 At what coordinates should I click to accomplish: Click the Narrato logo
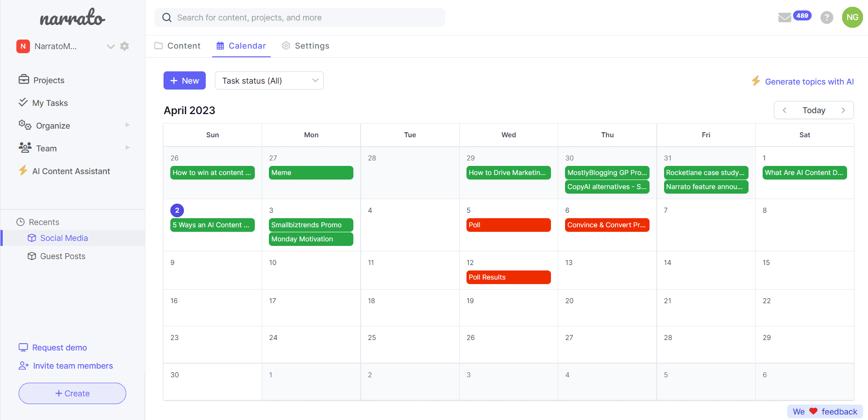click(72, 17)
